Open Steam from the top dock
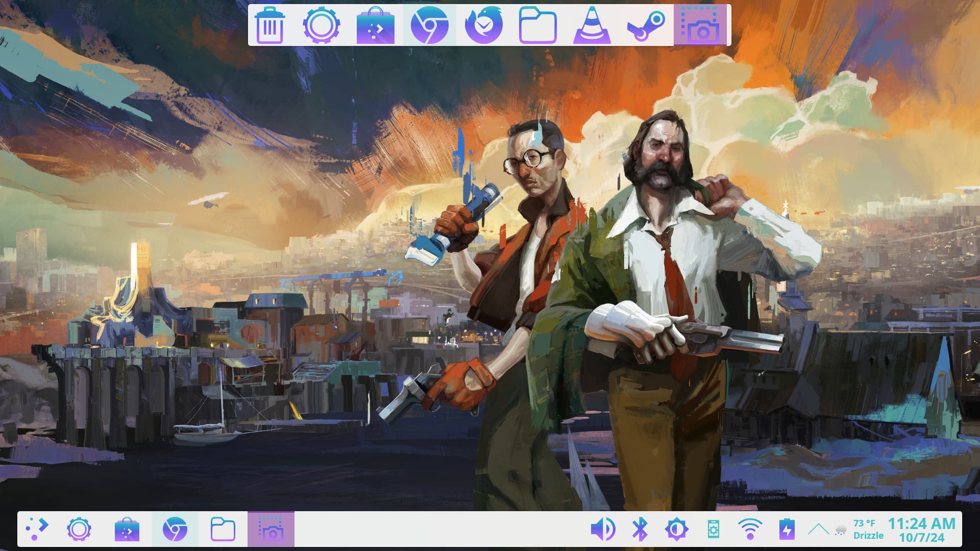This screenshot has height=551, width=980. click(x=646, y=25)
